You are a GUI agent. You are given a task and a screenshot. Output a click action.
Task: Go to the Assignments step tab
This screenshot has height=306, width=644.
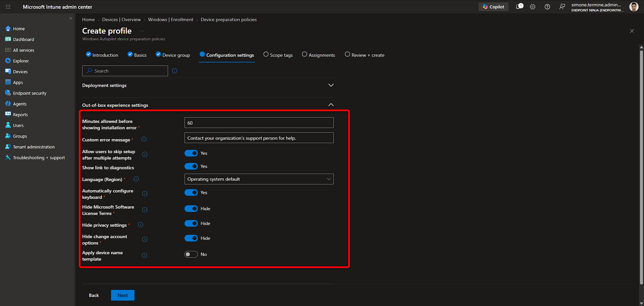318,55
